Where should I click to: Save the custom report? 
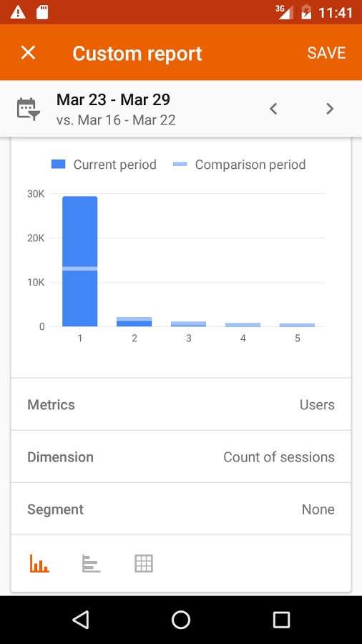[x=327, y=52]
